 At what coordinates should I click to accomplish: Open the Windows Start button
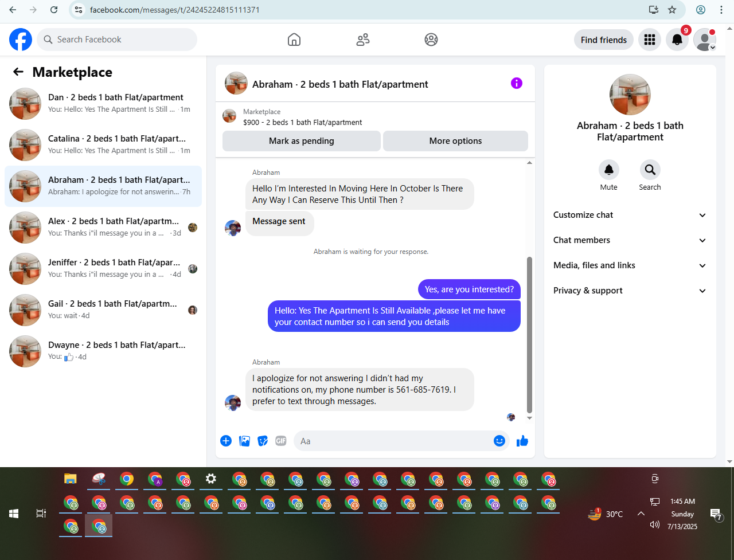pos(14,514)
